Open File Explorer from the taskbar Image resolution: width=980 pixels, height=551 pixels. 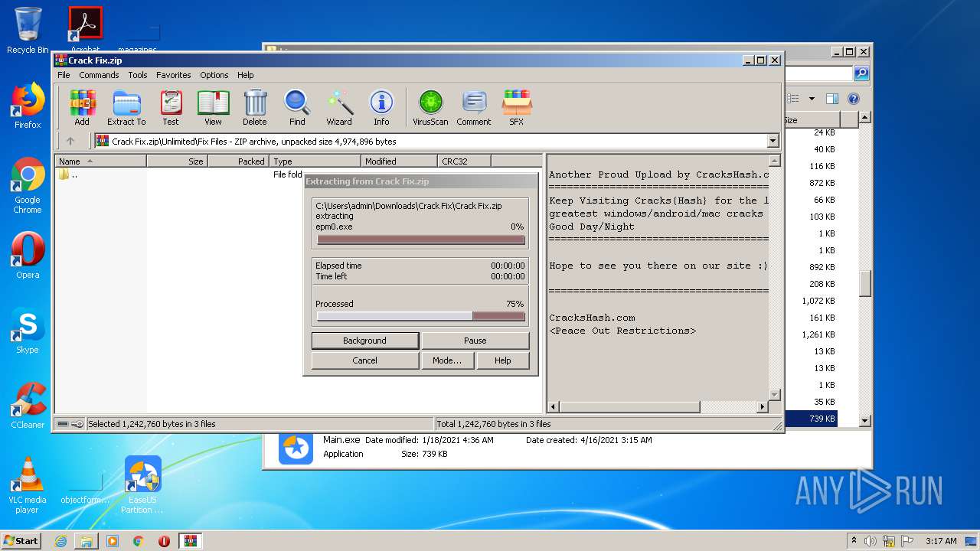point(87,541)
